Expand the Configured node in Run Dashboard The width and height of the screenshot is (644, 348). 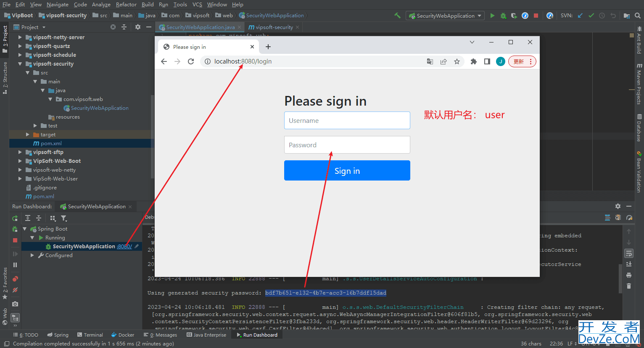coord(32,255)
